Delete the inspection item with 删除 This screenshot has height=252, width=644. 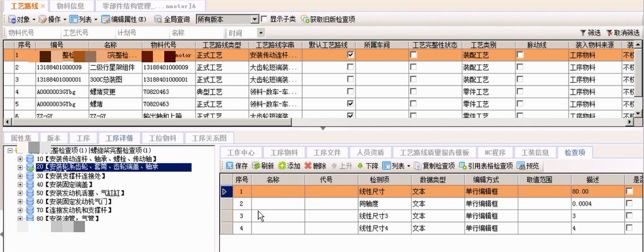pyautogui.click(x=315, y=166)
